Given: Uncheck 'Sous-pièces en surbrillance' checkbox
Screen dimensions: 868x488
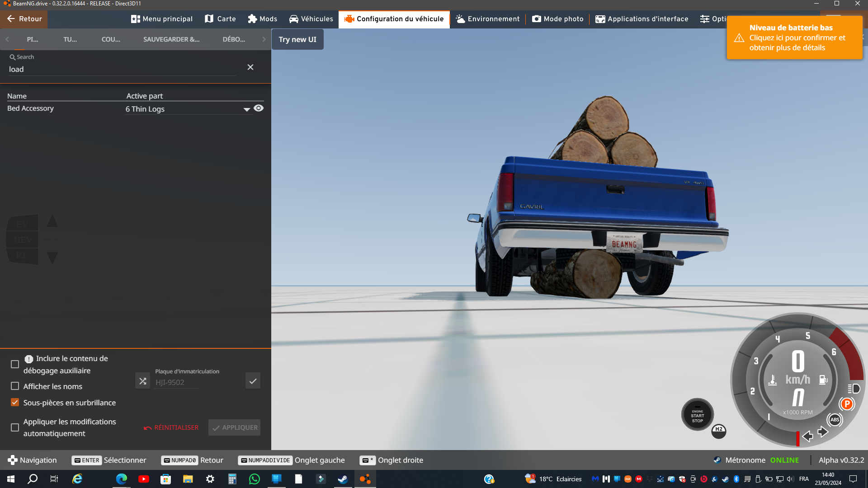Looking at the screenshot, I should [15, 402].
